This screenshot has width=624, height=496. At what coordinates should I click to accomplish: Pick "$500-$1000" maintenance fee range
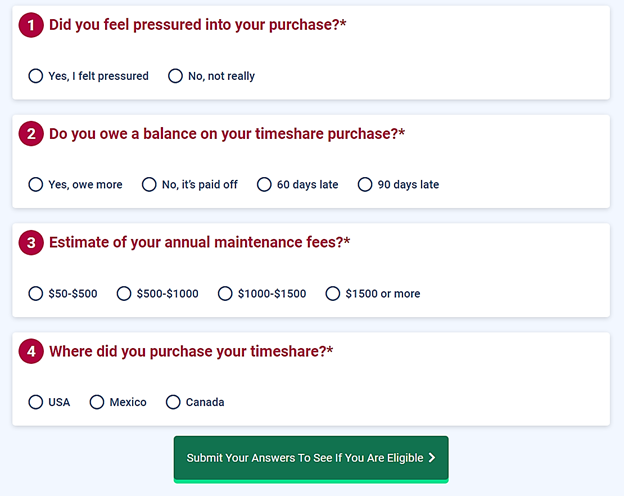click(124, 294)
